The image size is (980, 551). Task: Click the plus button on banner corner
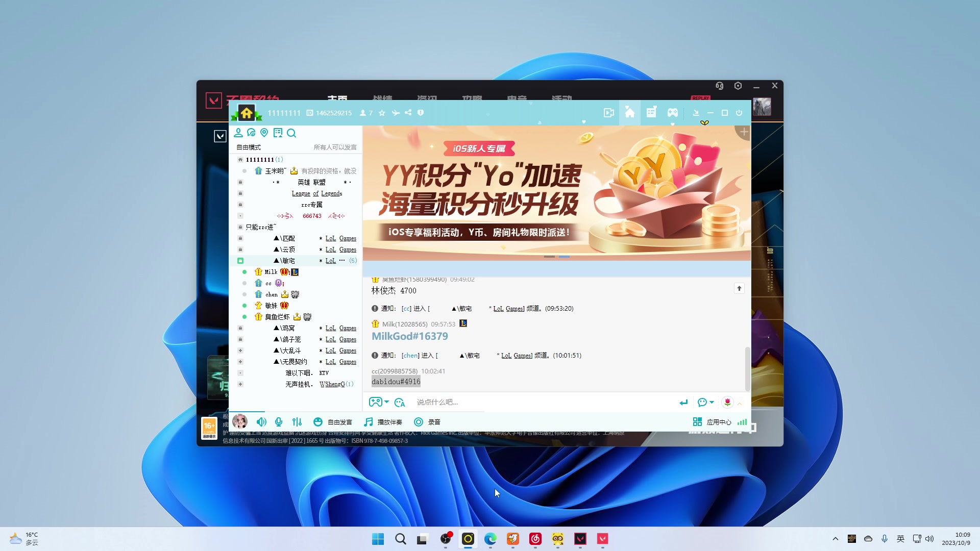[744, 132]
